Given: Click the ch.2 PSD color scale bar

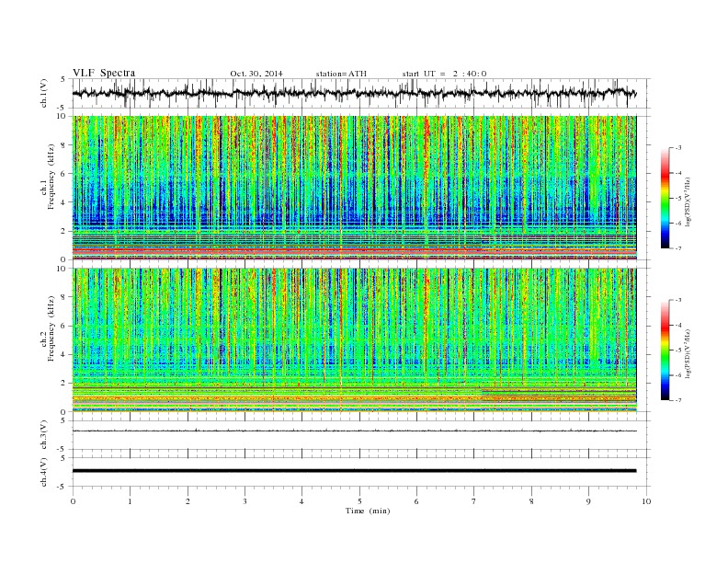Looking at the screenshot, I should tap(665, 350).
